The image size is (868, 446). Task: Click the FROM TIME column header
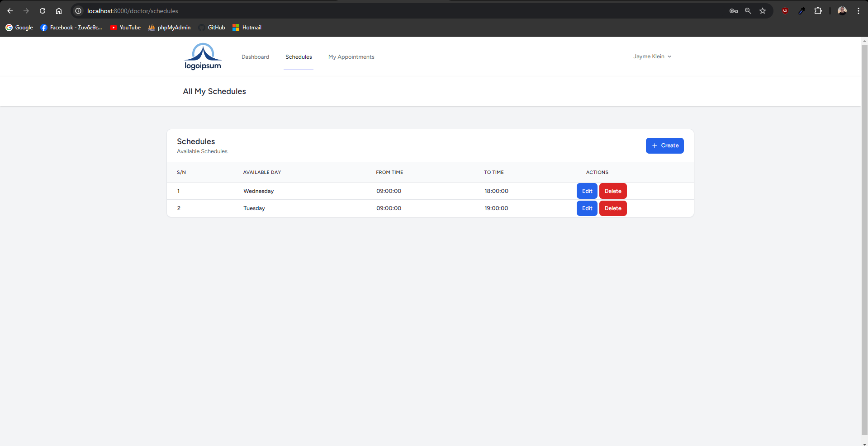(389, 172)
